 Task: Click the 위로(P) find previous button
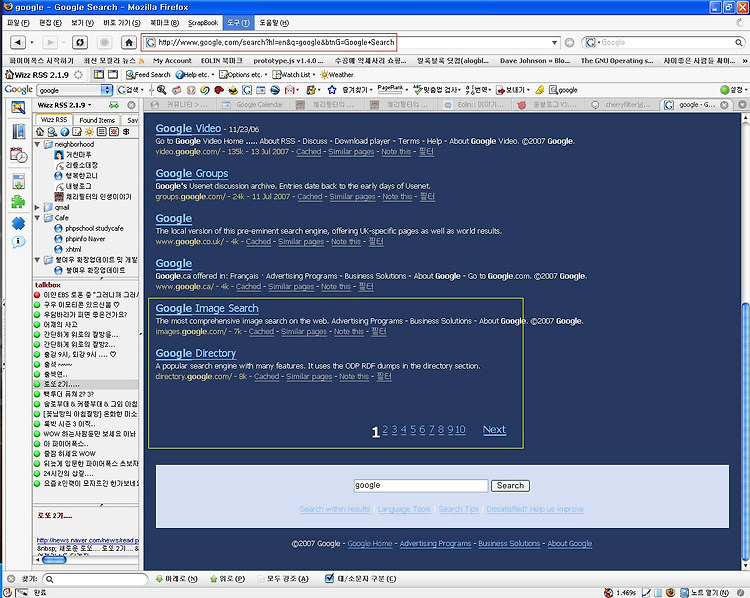coord(228,579)
